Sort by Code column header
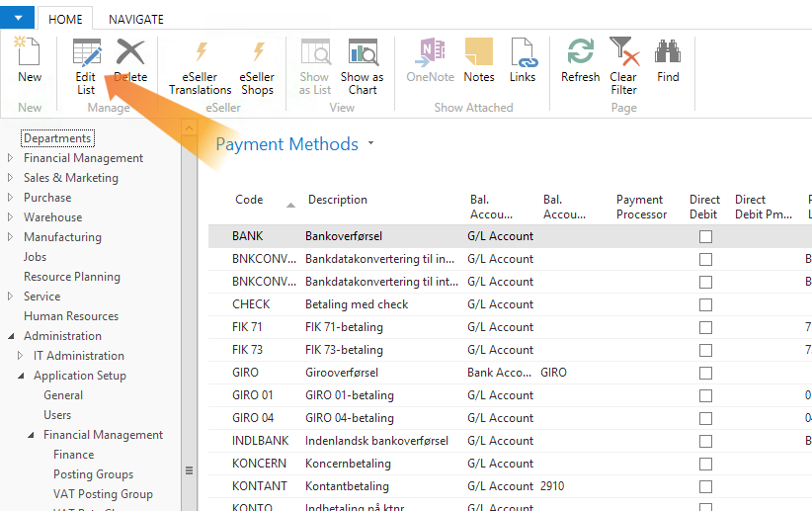Screen dimensions: 812x511 (249, 200)
